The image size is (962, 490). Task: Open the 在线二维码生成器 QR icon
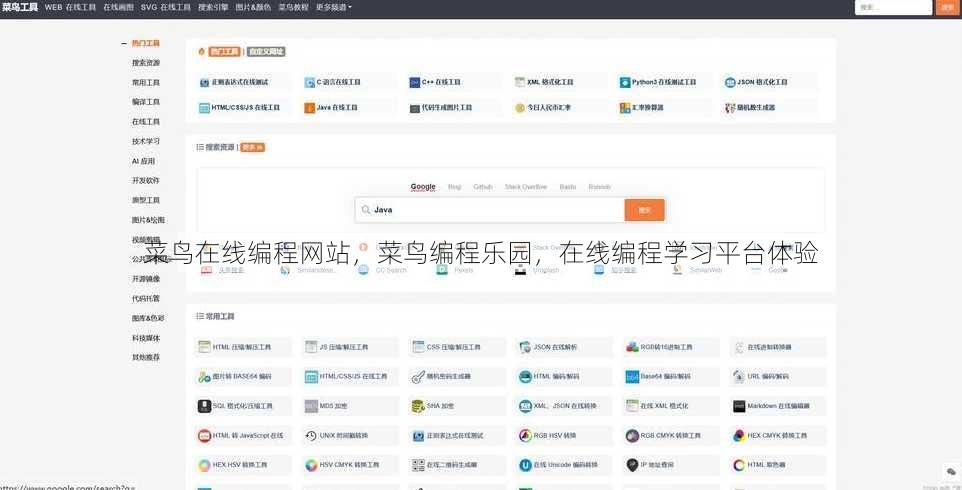tap(418, 465)
